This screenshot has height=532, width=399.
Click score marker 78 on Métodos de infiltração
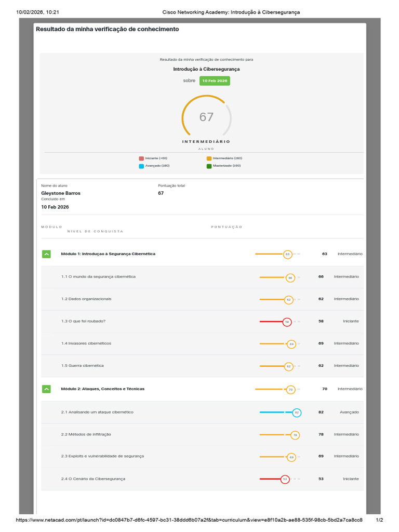pos(295,435)
